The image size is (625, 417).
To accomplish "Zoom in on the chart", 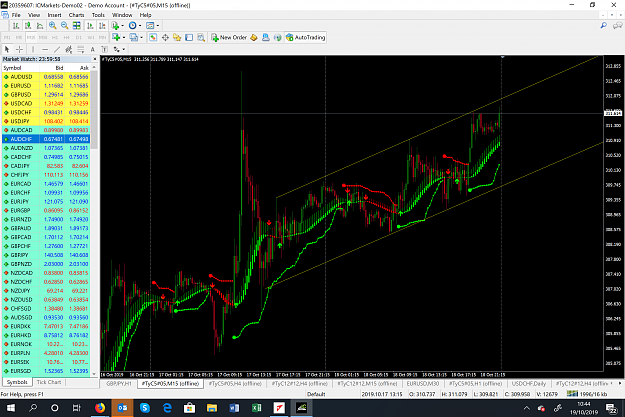I will (x=53, y=26).
